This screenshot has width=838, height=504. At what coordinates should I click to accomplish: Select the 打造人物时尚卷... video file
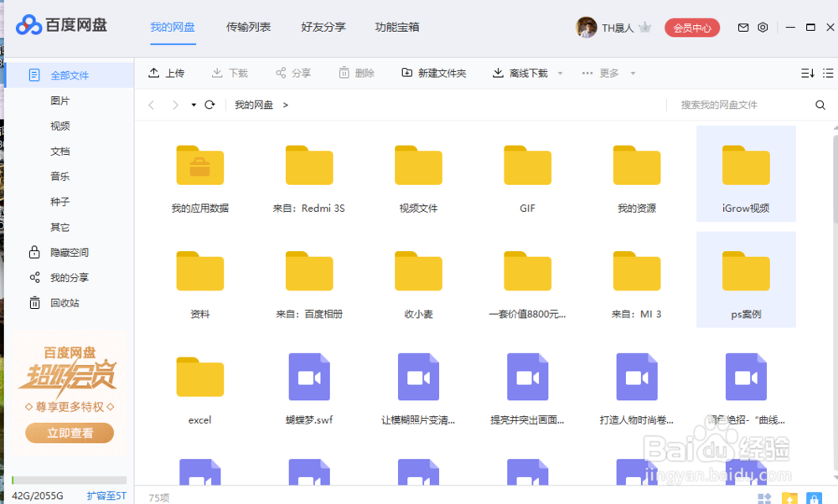point(637,389)
